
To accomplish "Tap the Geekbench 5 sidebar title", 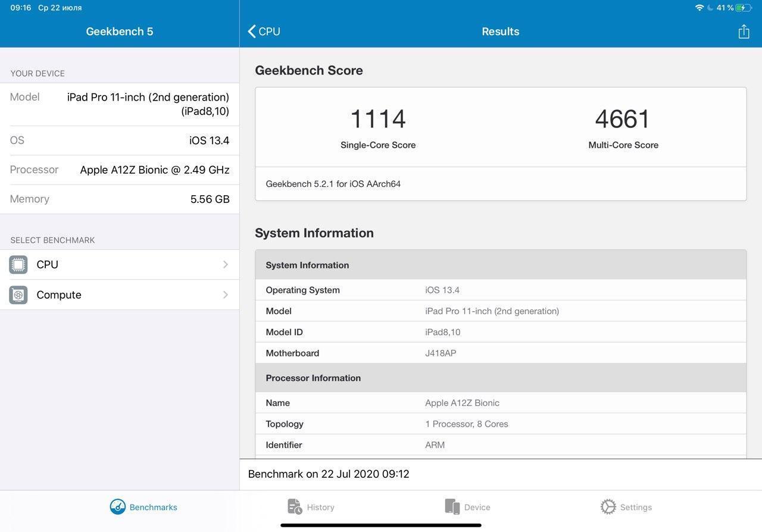I will click(x=120, y=32).
